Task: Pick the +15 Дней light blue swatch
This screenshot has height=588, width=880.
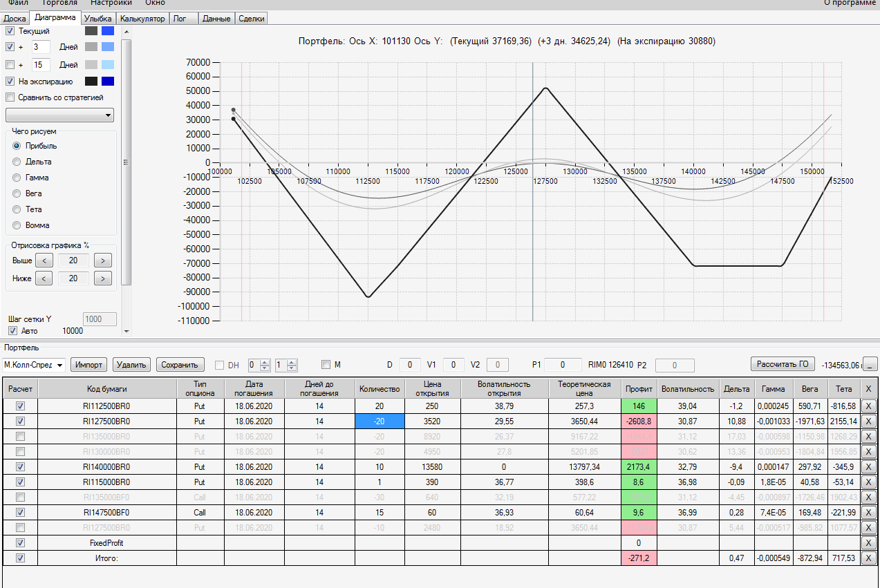Action: [107, 65]
